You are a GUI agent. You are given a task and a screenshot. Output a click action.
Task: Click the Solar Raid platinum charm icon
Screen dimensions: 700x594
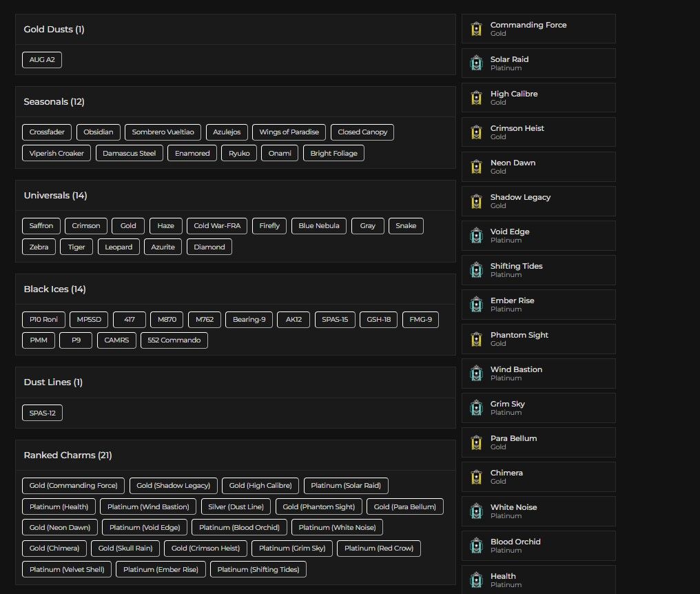pyautogui.click(x=476, y=63)
